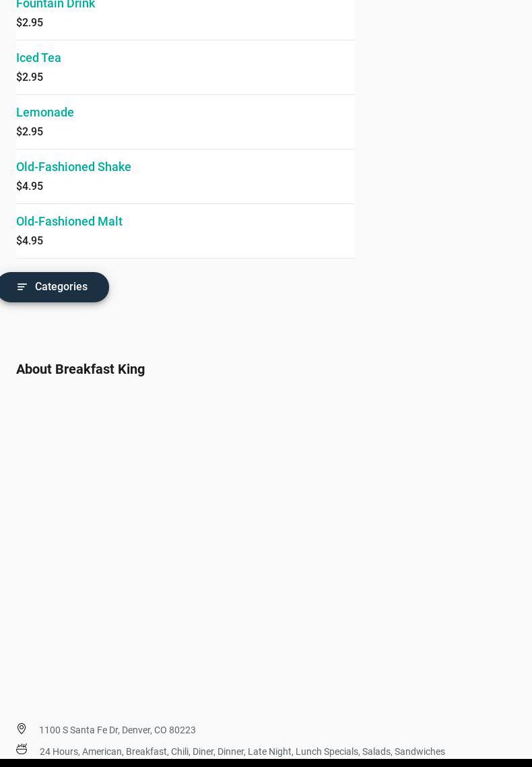Click the Old-Fashioned Malt $4.95 price
The image size is (532, 767).
coord(30,241)
